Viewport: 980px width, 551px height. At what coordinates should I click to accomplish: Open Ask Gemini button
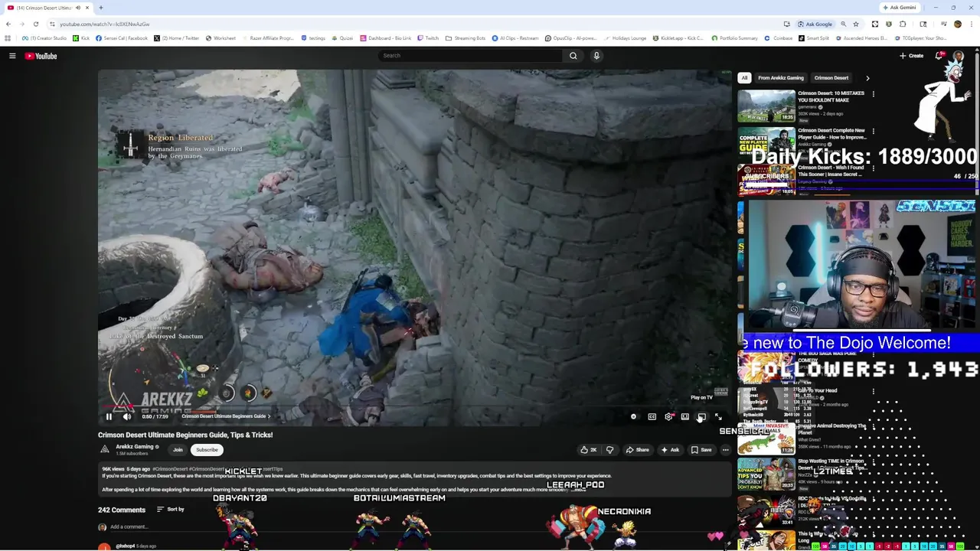pyautogui.click(x=899, y=8)
